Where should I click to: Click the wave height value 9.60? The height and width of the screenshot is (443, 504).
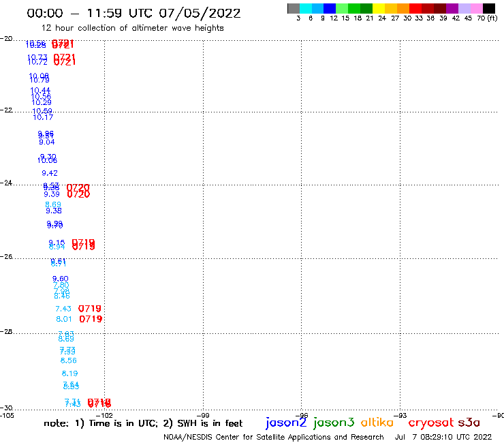[x=61, y=279]
